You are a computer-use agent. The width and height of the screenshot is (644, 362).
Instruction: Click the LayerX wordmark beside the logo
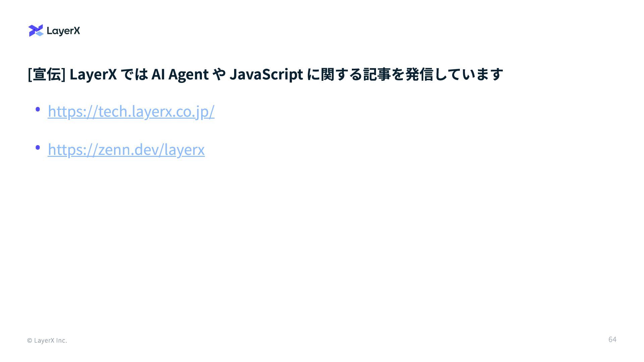63,31
